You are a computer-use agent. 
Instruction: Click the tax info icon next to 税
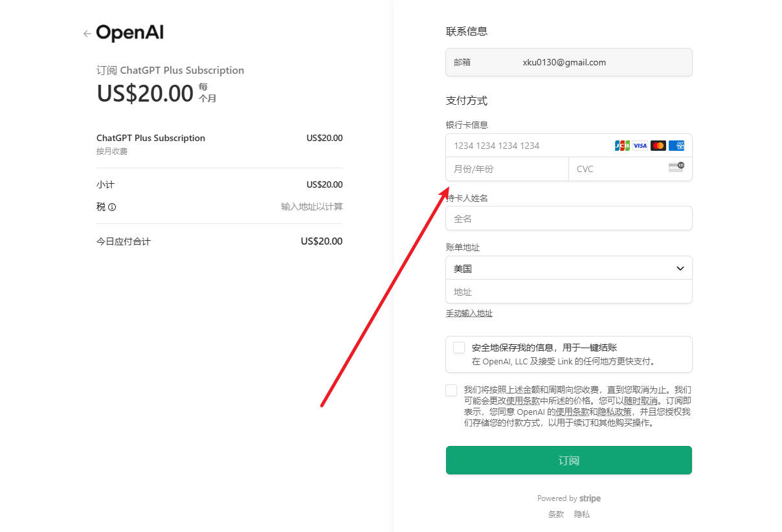[112, 207]
